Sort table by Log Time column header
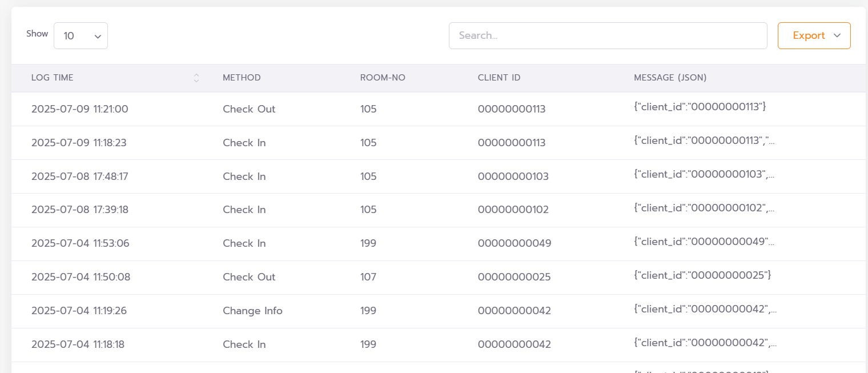The width and height of the screenshot is (868, 373). 53,78
